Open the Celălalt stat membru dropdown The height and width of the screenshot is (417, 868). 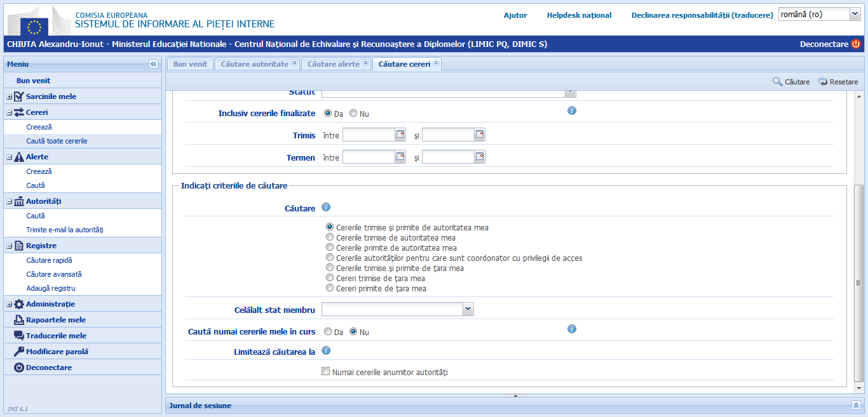(x=468, y=309)
